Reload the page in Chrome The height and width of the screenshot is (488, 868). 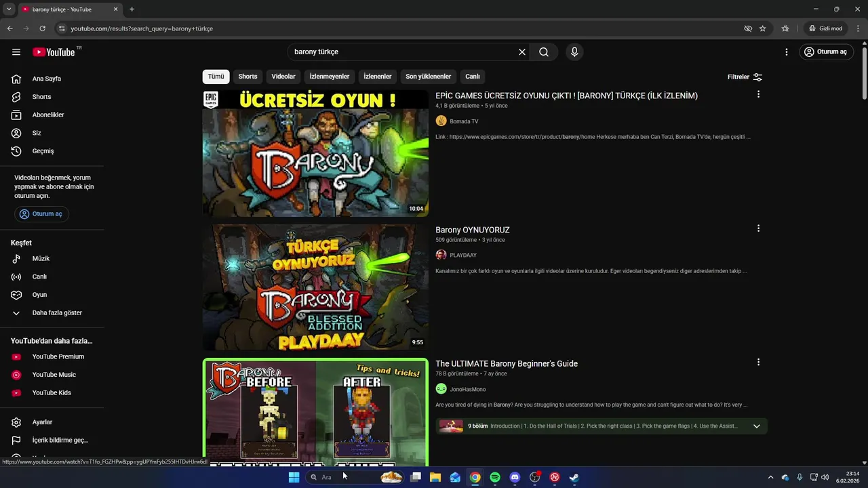click(42, 28)
